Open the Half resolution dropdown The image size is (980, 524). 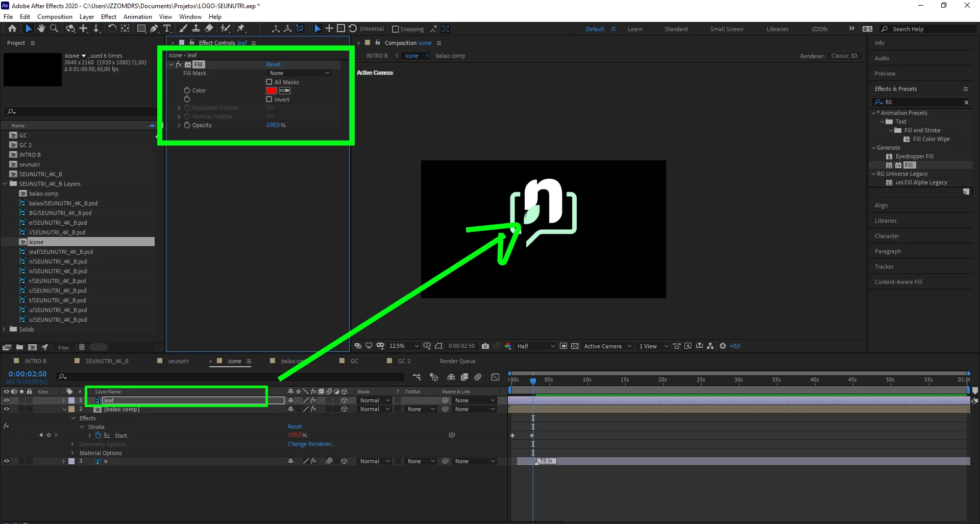pos(535,346)
